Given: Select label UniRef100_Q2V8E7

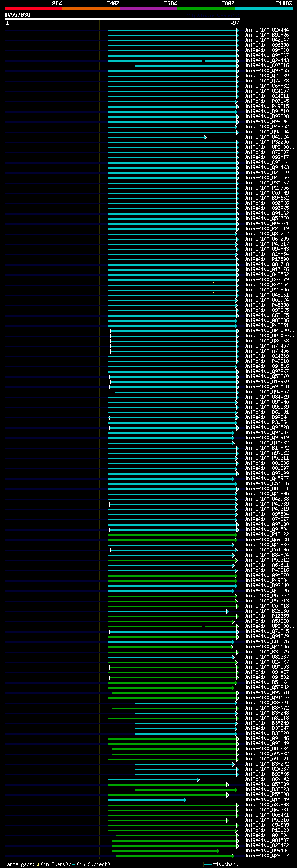Looking at the screenshot, I should [x=266, y=855].
